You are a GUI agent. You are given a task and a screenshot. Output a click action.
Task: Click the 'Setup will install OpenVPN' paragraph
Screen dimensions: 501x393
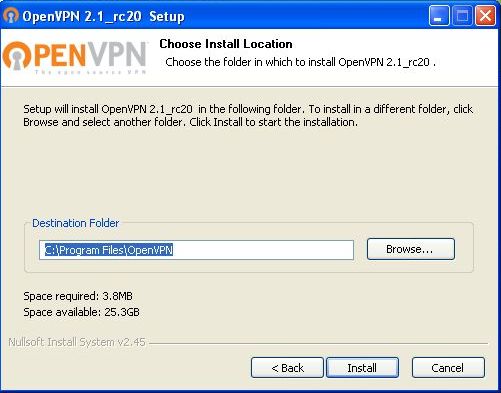tap(248, 115)
